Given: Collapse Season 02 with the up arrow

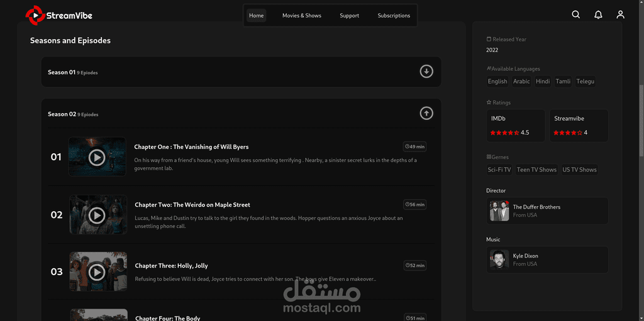Looking at the screenshot, I should click(x=426, y=113).
